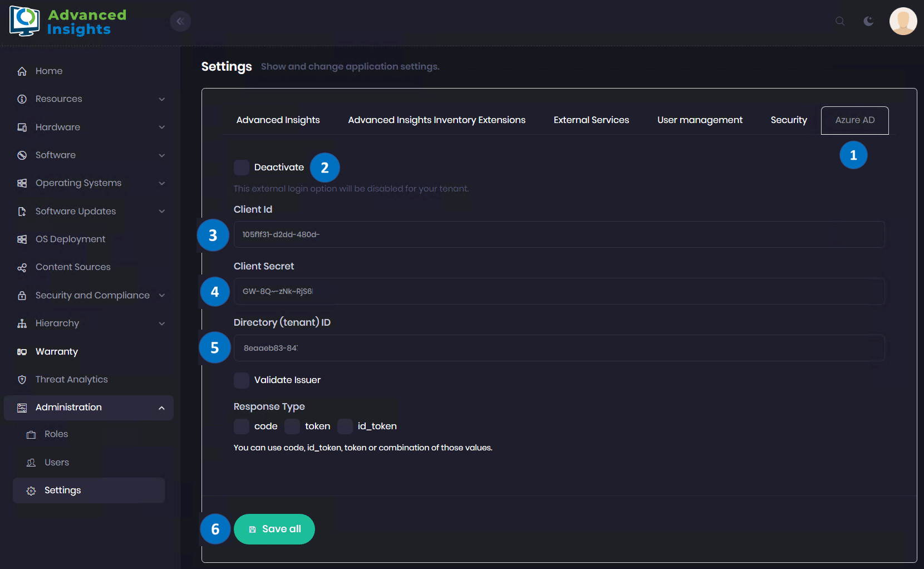Click the Home house icon

22,71
